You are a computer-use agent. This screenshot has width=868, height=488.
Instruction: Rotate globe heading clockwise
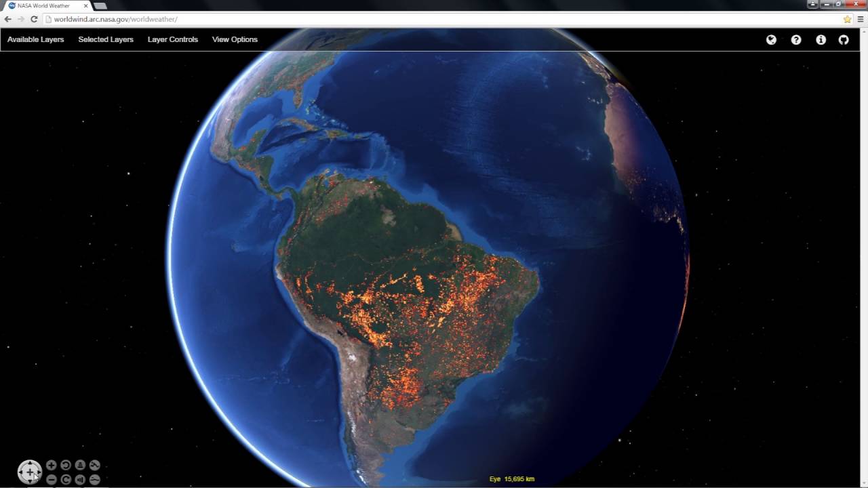click(x=66, y=479)
